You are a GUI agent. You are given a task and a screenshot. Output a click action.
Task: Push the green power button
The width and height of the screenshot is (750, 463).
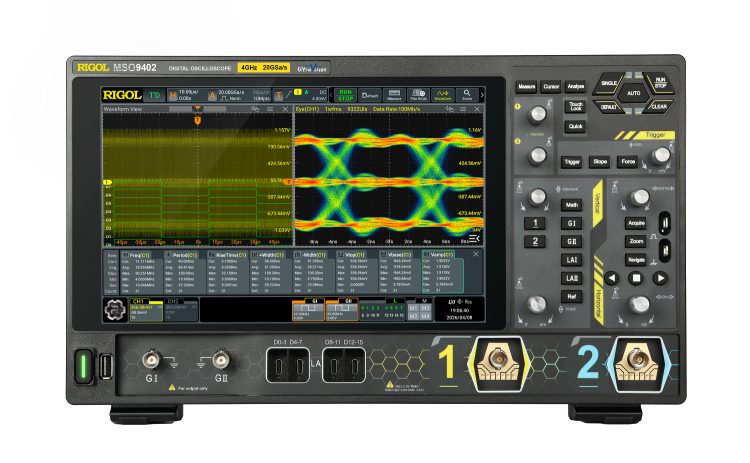(x=83, y=366)
